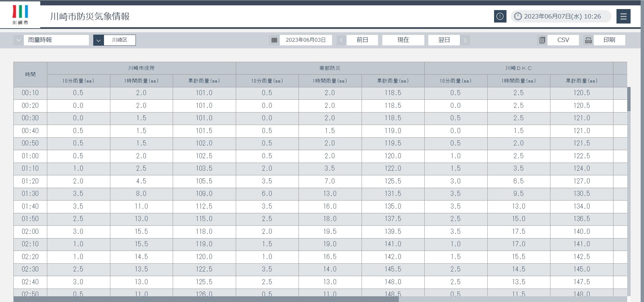Click the 南部防災 1時間雨量 value 19.5
The height and width of the screenshot is (302, 644).
(330, 232)
